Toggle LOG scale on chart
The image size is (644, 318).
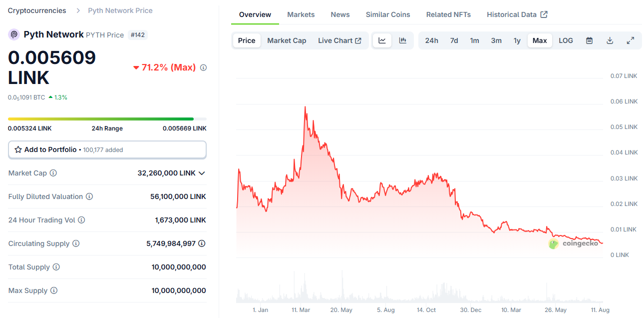coord(566,40)
